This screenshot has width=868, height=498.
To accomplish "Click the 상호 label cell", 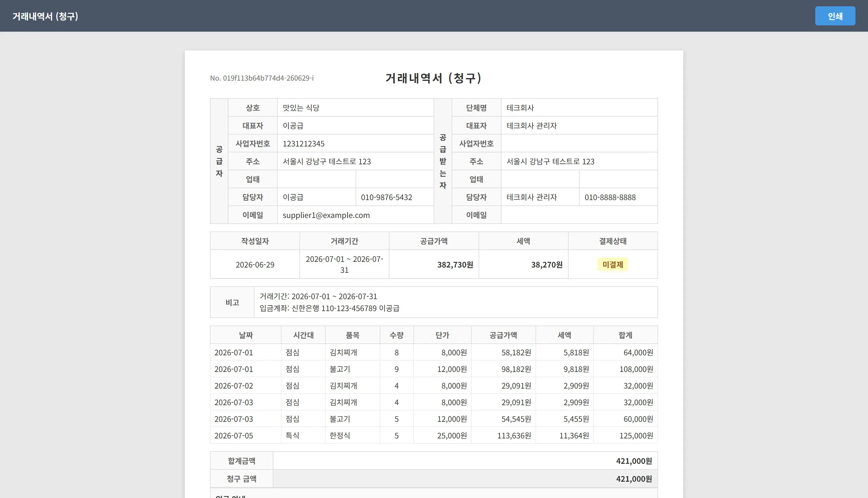I will pos(253,108).
